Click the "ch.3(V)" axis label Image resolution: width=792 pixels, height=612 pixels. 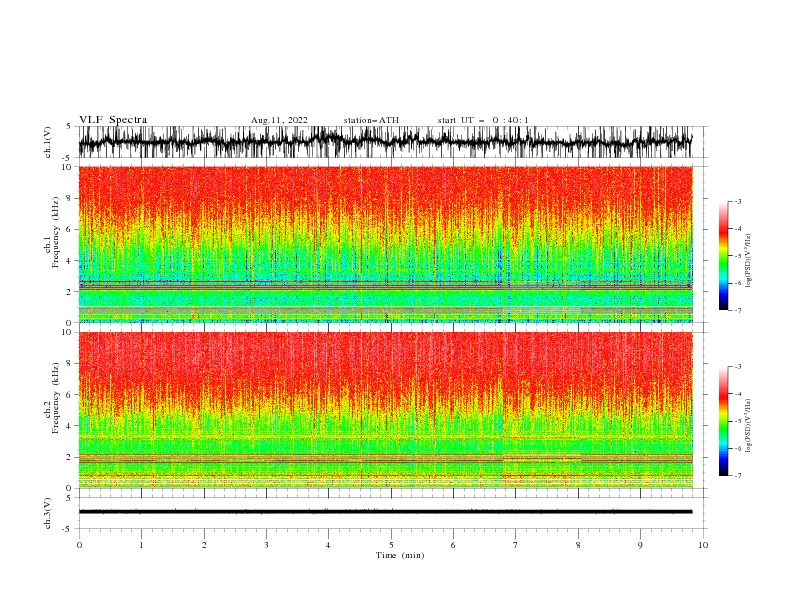pos(48,513)
